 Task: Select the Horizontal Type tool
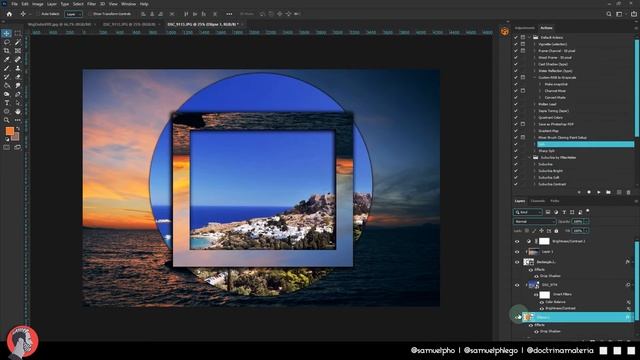tap(7, 103)
